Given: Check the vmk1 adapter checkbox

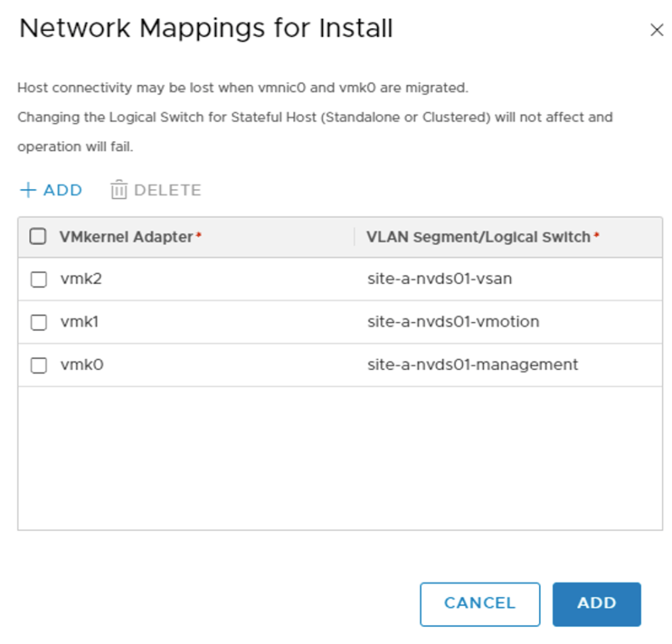Looking at the screenshot, I should click(x=38, y=321).
